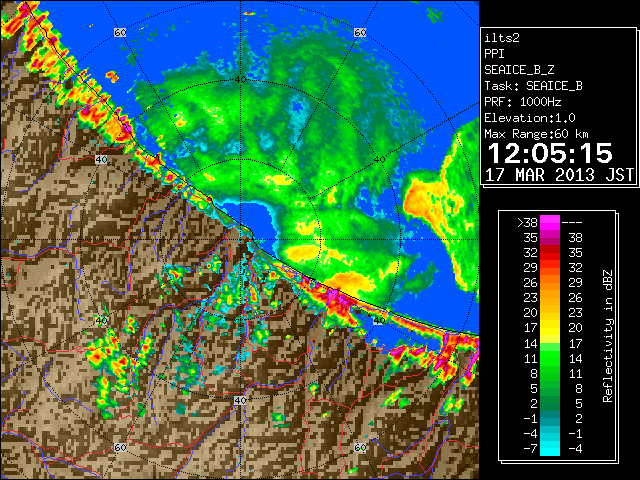
Task: Pick the bright green band in the legend
Action: [x=550, y=358]
